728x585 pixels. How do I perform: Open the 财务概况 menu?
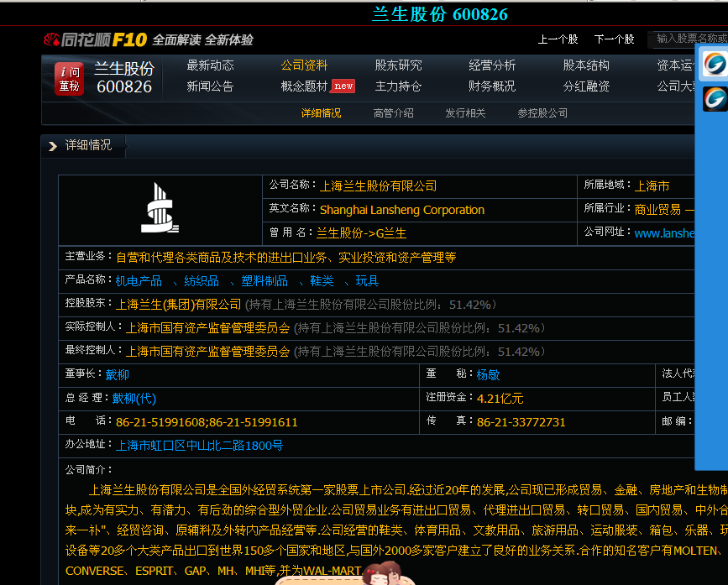pos(492,86)
